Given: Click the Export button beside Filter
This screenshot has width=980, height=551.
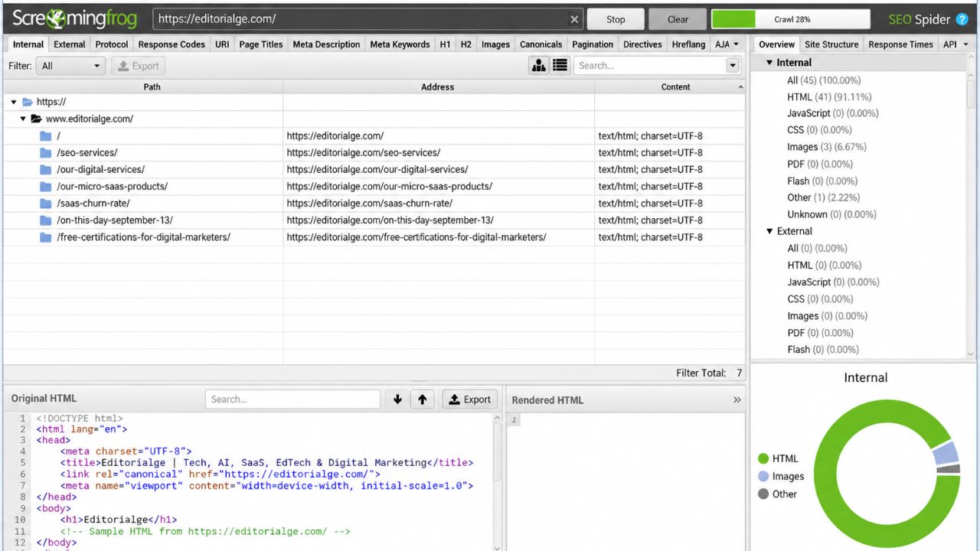Looking at the screenshot, I should click(x=138, y=66).
